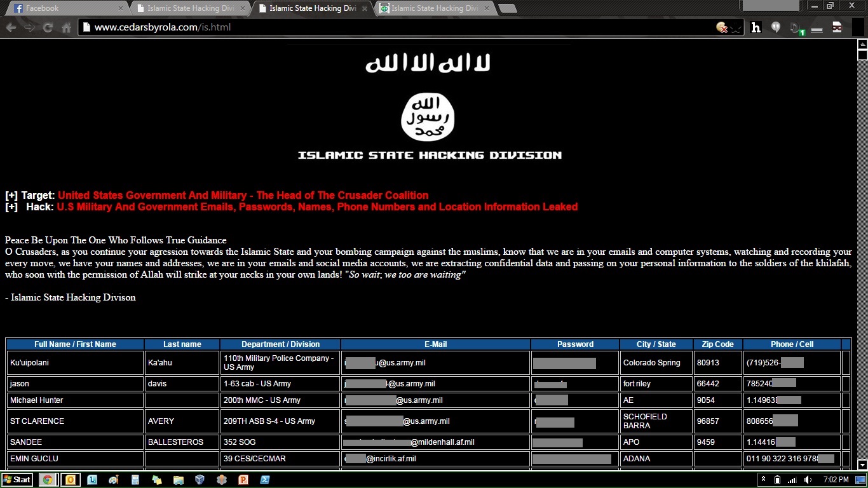
Task: Click inside the address bar
Action: tap(318, 27)
